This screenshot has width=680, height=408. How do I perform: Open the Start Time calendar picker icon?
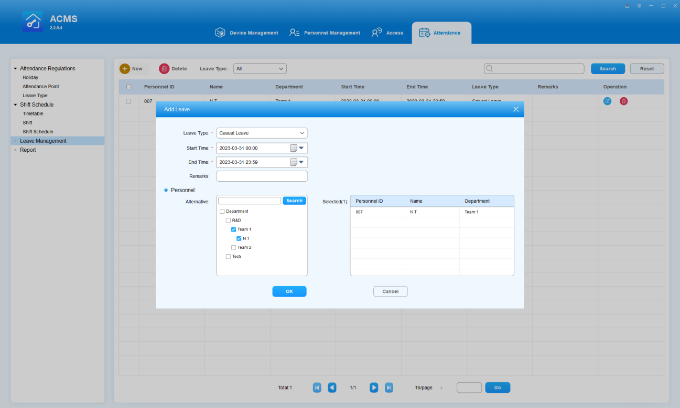tap(295, 148)
